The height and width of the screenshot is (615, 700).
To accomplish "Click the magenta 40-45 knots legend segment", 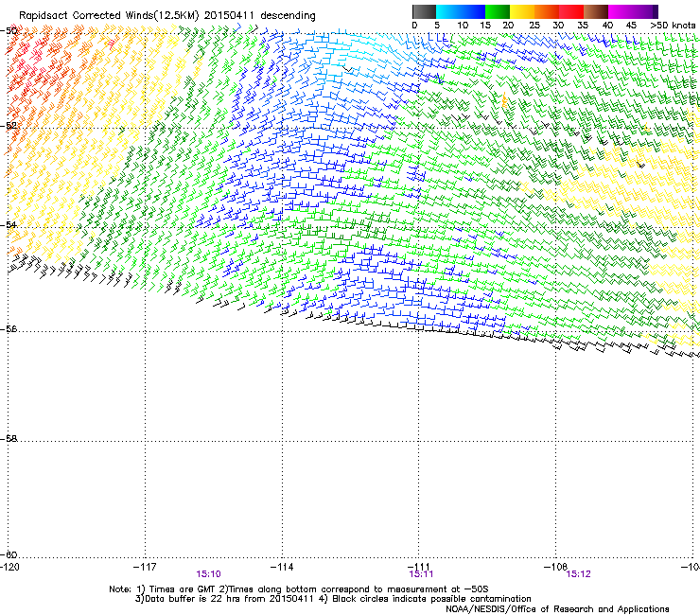I will (x=621, y=11).
